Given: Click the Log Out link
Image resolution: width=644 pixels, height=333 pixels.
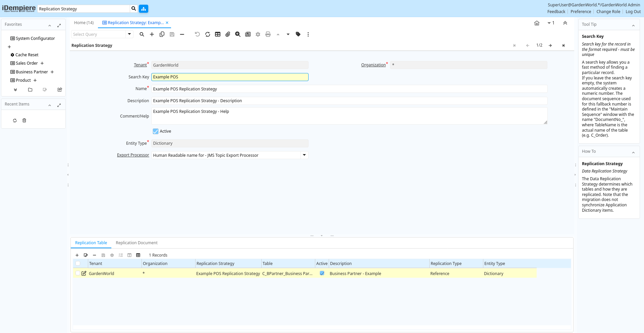Looking at the screenshot, I should [633, 12].
